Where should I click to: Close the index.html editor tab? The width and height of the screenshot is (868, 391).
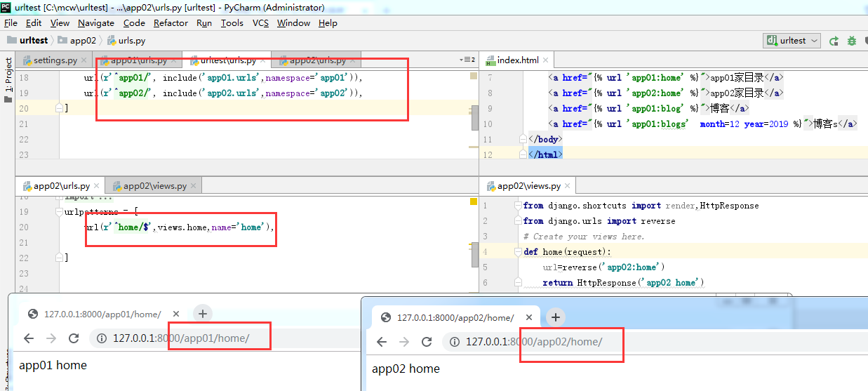click(x=546, y=60)
